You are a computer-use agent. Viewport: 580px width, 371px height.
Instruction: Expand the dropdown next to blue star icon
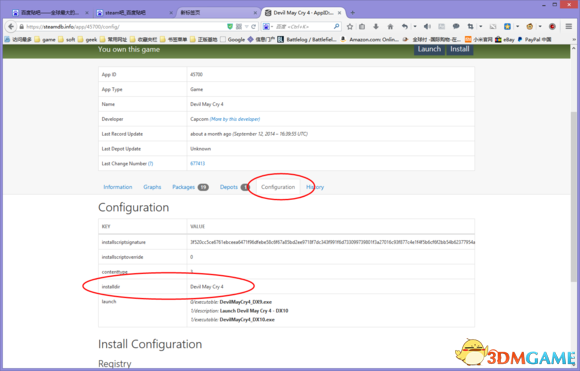(x=517, y=27)
